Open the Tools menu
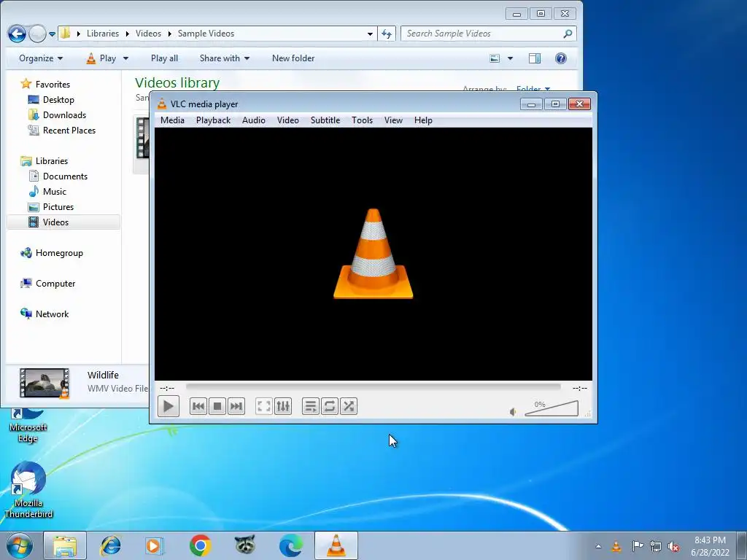Screen dimensions: 747x560 pos(362,120)
